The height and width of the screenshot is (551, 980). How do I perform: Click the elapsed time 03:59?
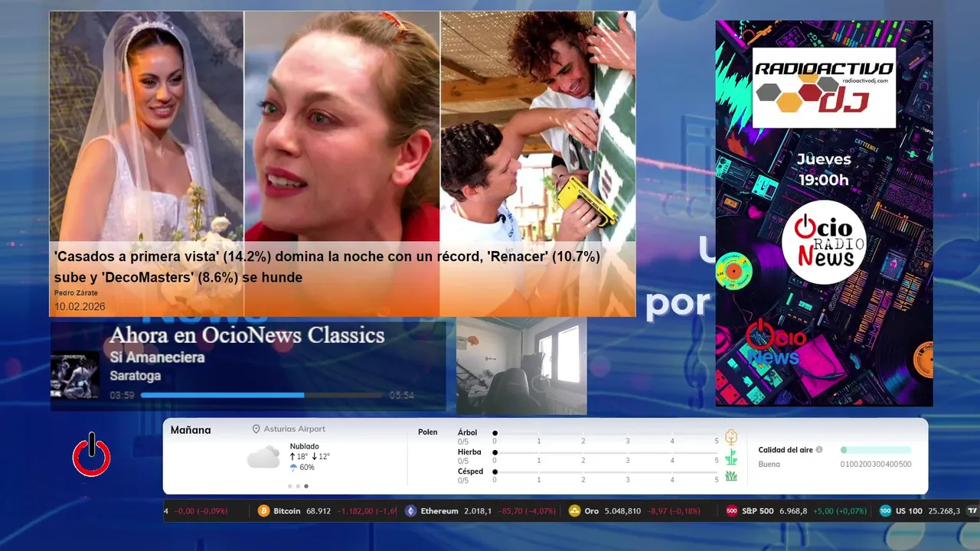pos(122,396)
